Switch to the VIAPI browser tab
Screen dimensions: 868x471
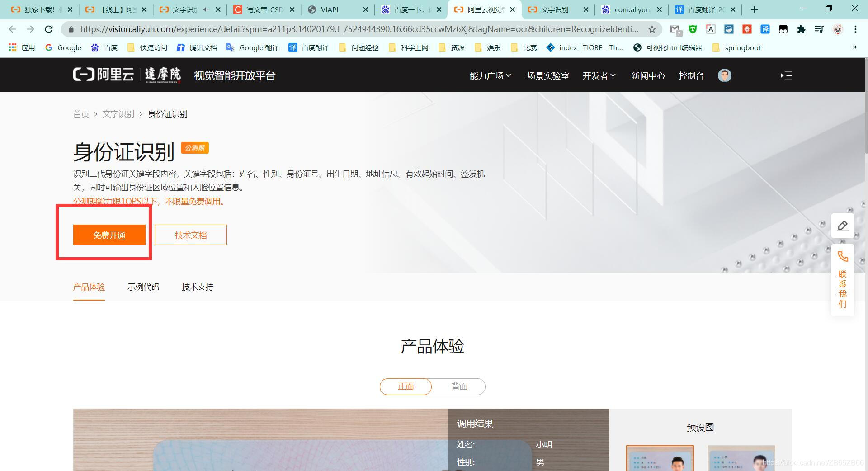[x=337, y=9]
